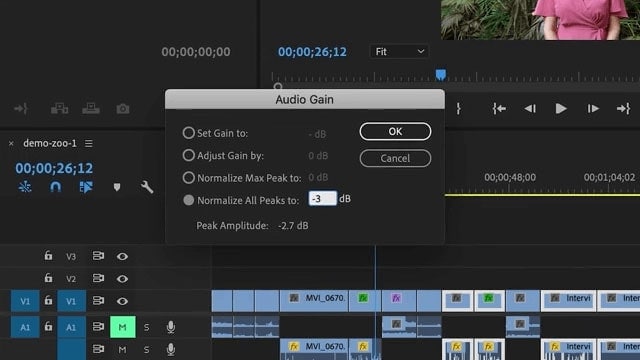The image size is (640, 360).
Task: Enable voice-over record on track A1
Action: [171, 327]
